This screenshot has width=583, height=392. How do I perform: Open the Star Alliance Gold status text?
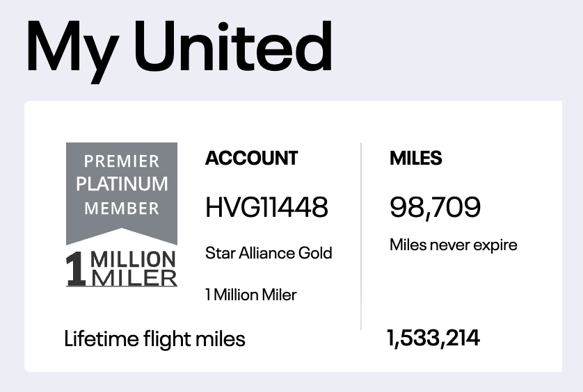[x=269, y=253]
